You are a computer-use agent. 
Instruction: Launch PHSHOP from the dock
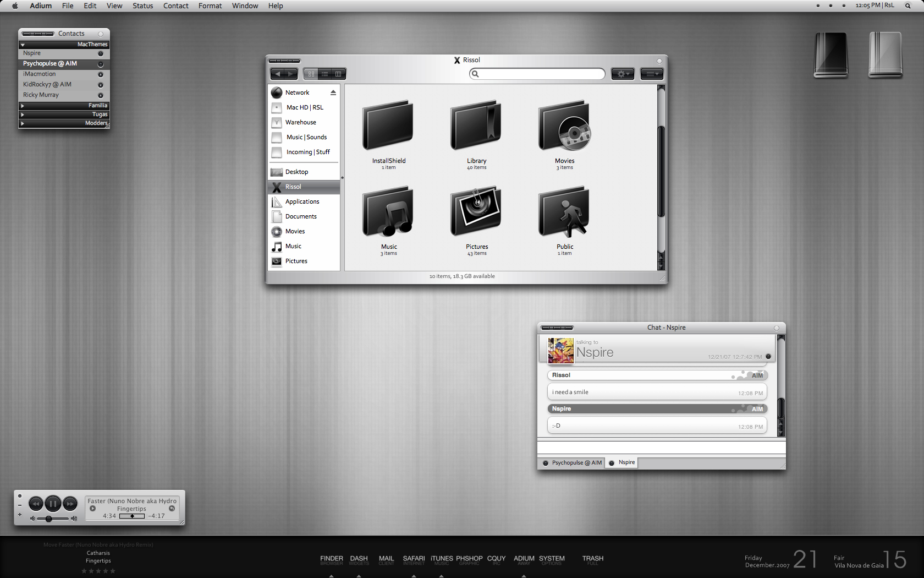tap(469, 560)
